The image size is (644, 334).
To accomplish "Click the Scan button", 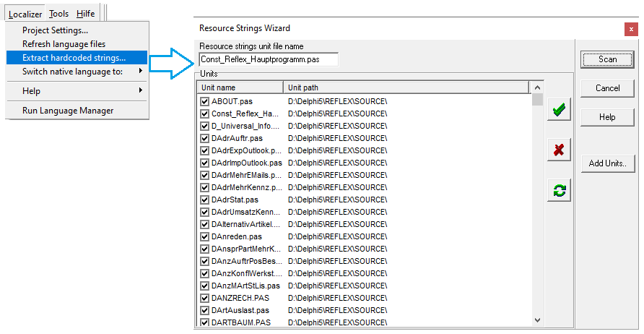I will [607, 59].
